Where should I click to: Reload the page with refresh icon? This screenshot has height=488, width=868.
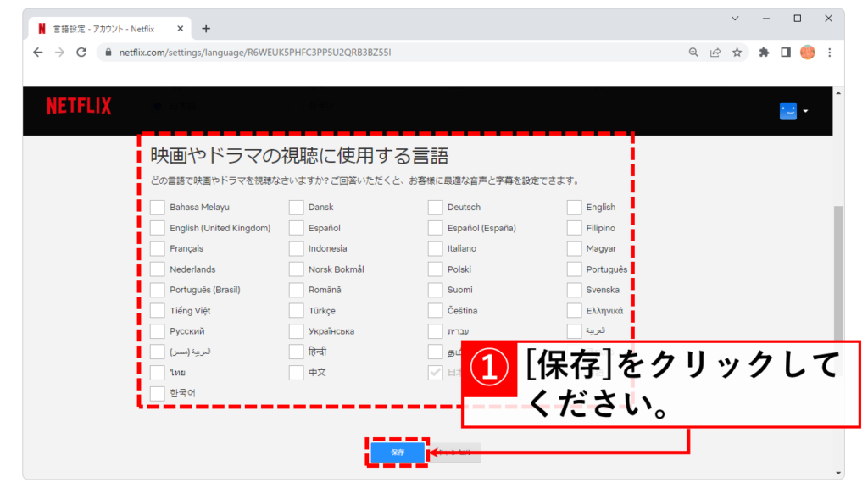coord(81,53)
